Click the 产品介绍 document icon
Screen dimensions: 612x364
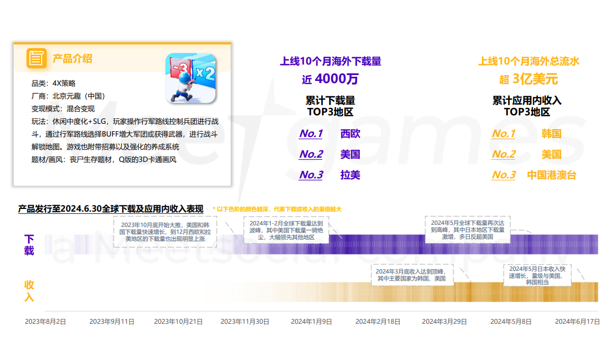pyautogui.click(x=36, y=58)
